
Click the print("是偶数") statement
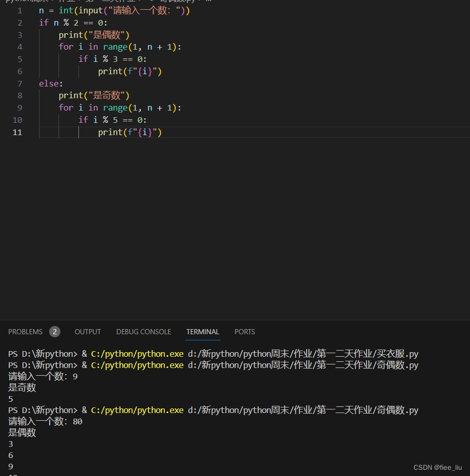pos(94,35)
